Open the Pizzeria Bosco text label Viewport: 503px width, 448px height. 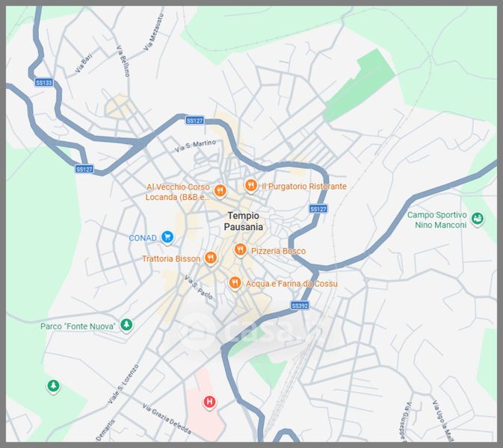(278, 251)
